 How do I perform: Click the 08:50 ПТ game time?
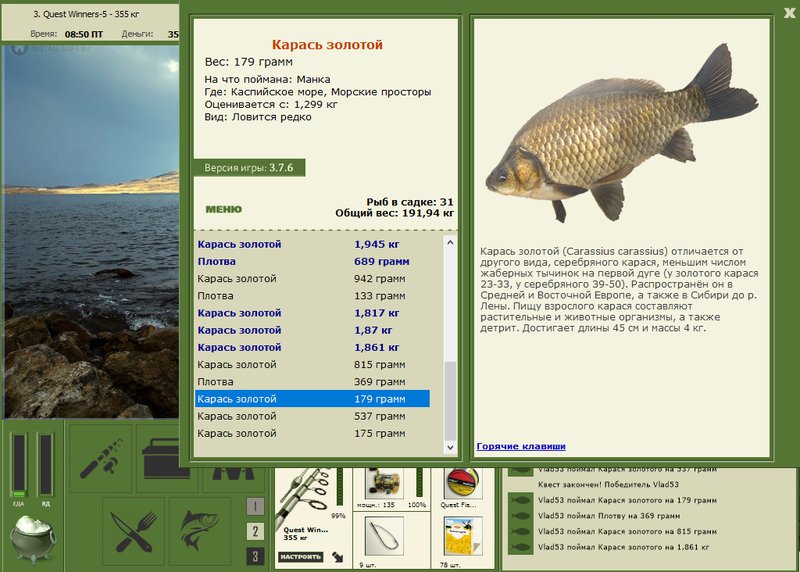click(84, 35)
